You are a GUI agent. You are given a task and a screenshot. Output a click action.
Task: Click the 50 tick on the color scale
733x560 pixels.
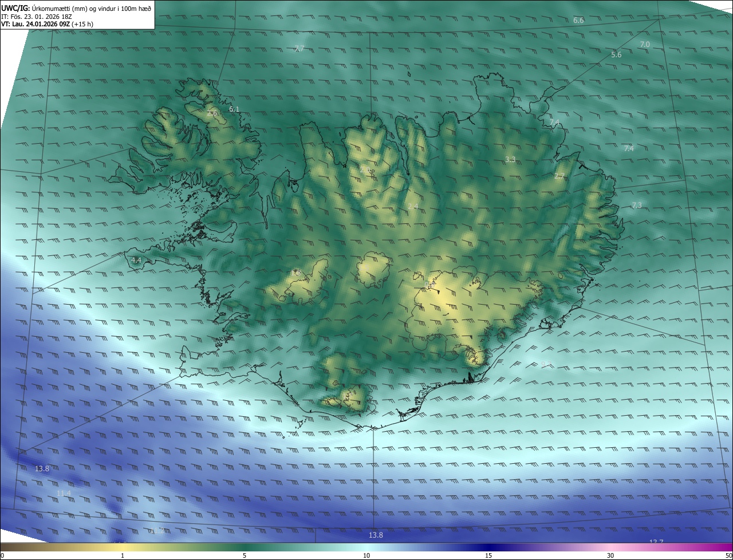(x=728, y=555)
